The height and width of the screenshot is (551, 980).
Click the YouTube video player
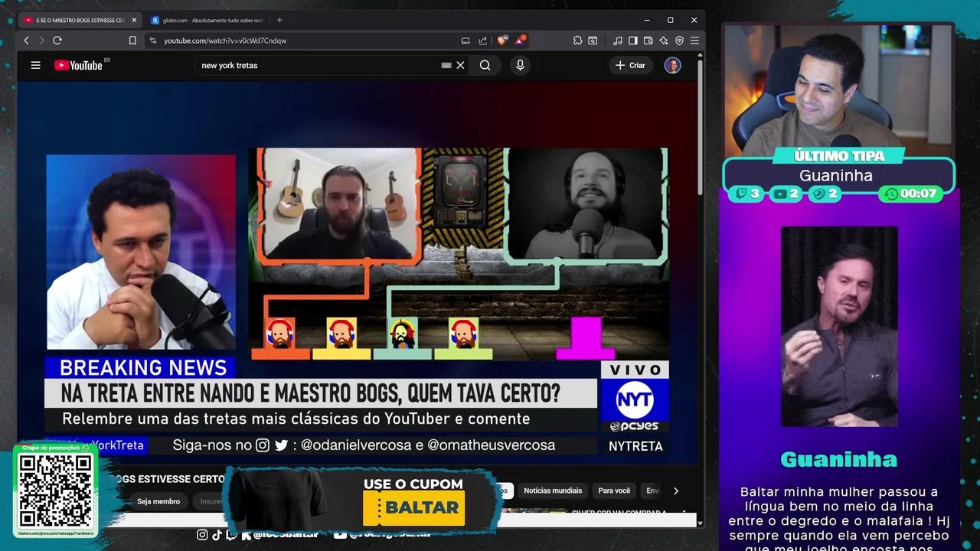point(358,272)
